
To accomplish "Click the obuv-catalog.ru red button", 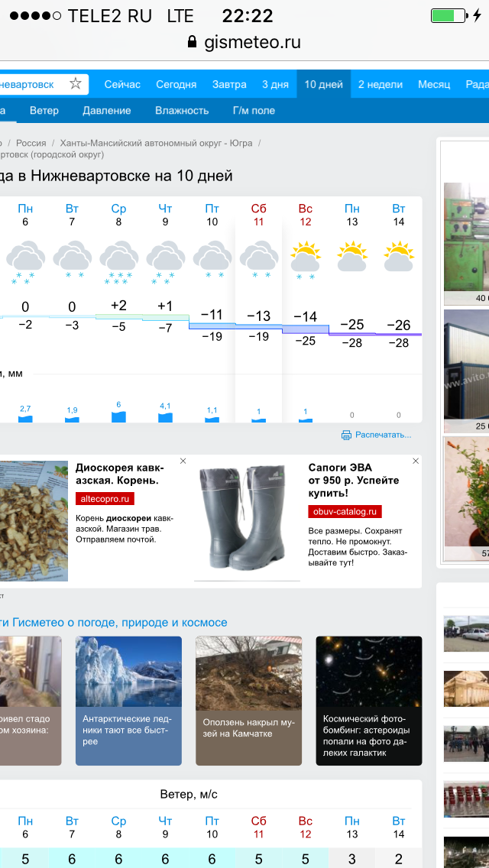I will 345,512.
